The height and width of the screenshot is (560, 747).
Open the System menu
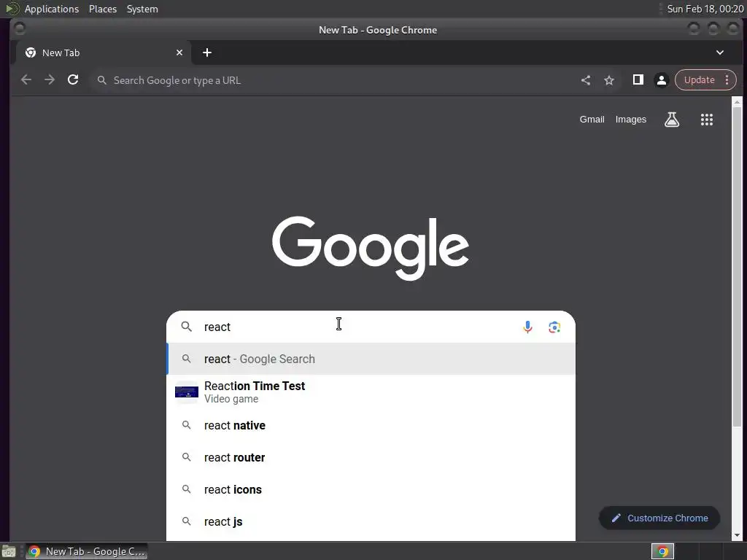tap(142, 9)
